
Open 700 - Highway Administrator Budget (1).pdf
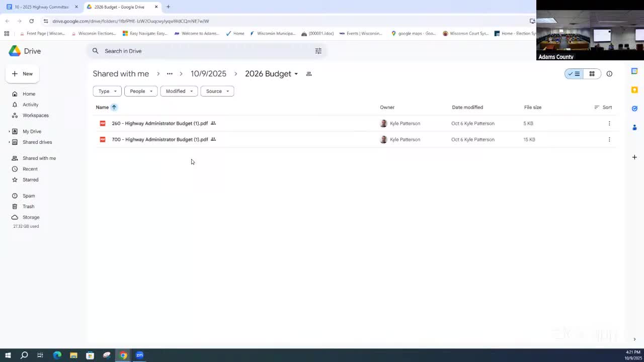pyautogui.click(x=159, y=139)
